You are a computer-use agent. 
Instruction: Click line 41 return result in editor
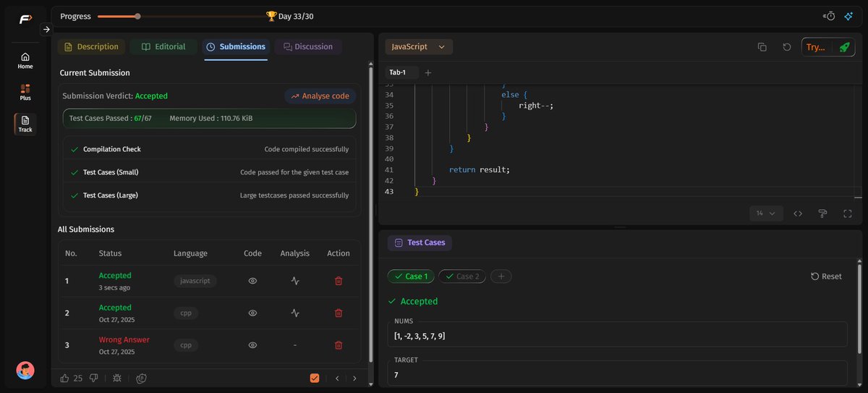pyautogui.click(x=479, y=169)
